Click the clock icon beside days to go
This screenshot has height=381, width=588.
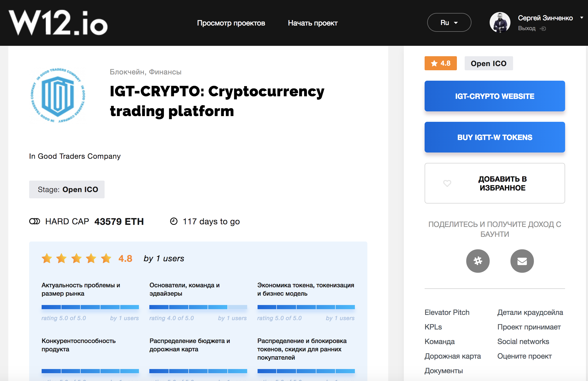coord(174,221)
